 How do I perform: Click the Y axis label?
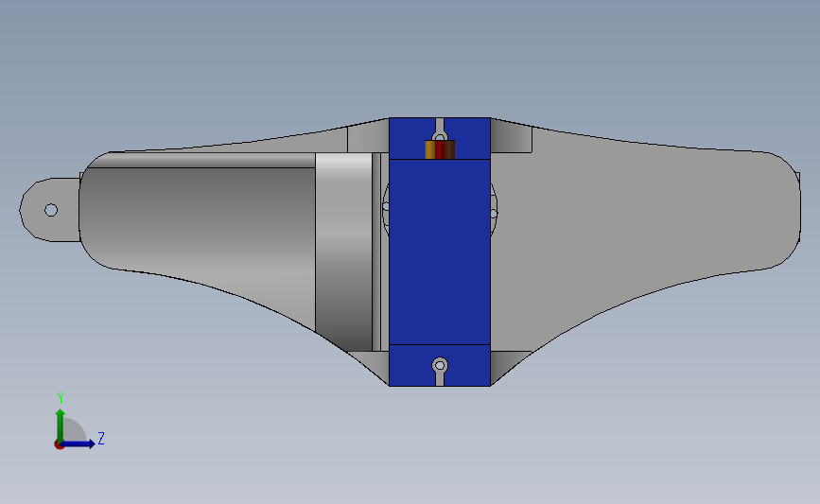coord(61,398)
